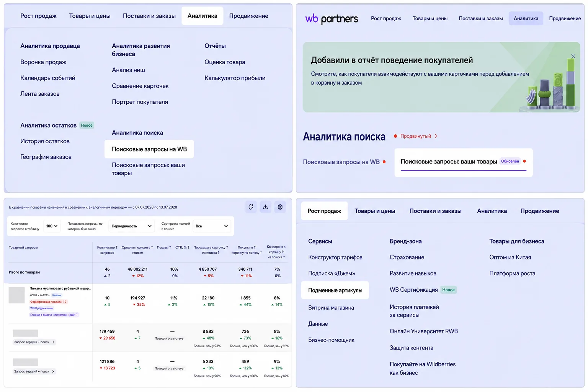The image size is (588, 392).
Task: Open Портрет покупателя menu item
Action: point(140,102)
